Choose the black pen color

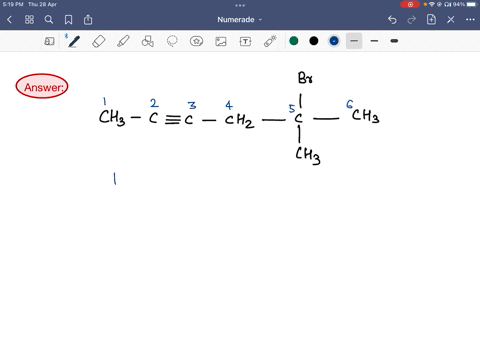coord(314,41)
